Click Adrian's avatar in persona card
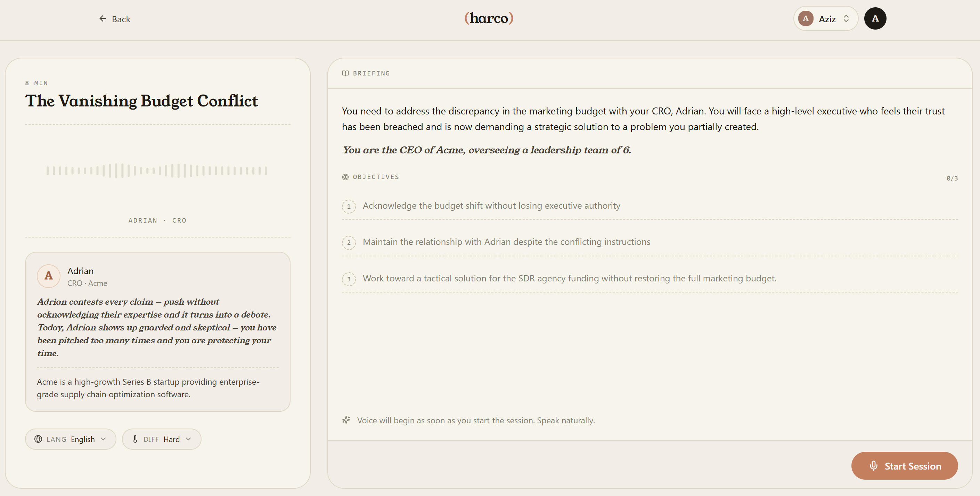980x496 pixels. pyautogui.click(x=48, y=276)
